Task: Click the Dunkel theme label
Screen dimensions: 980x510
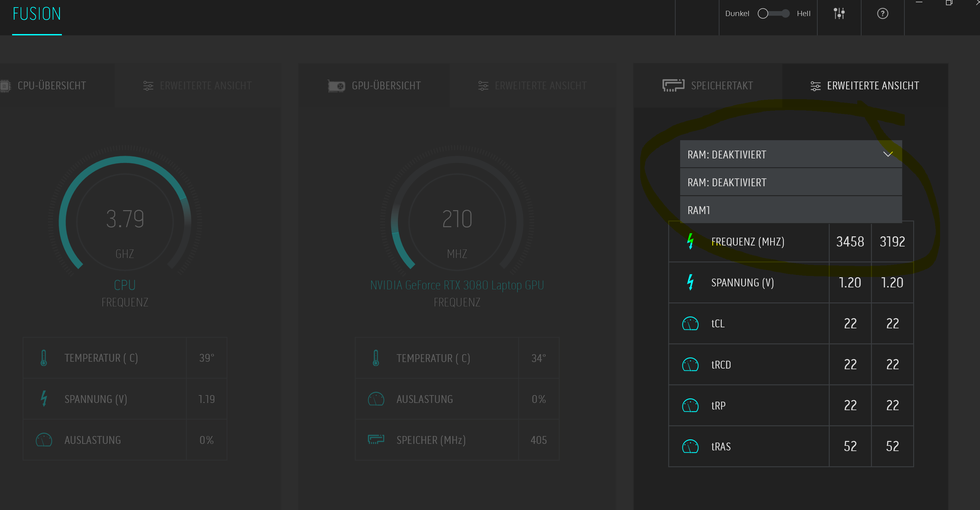Action: pos(737,14)
